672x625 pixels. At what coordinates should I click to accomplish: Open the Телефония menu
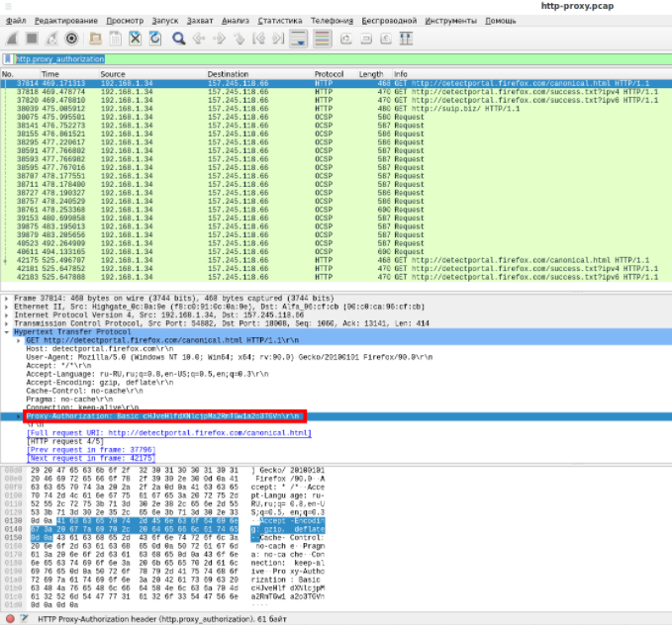tap(332, 21)
